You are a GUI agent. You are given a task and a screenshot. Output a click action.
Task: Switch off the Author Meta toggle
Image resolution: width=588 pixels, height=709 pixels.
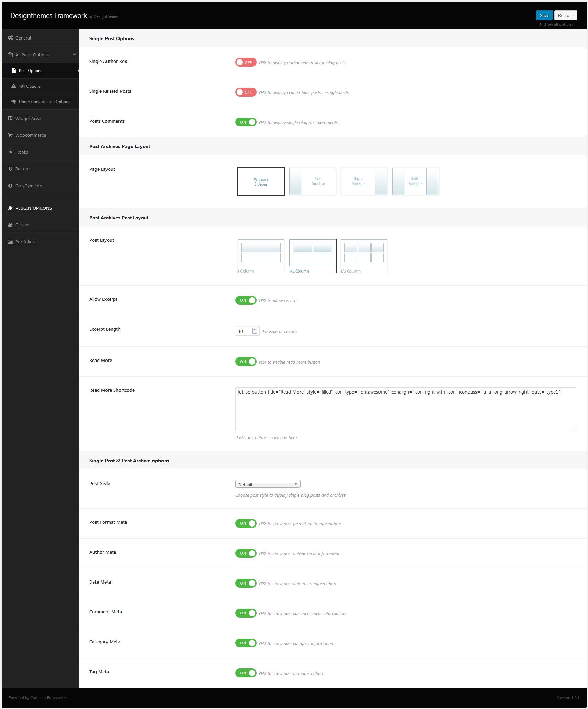tap(246, 553)
